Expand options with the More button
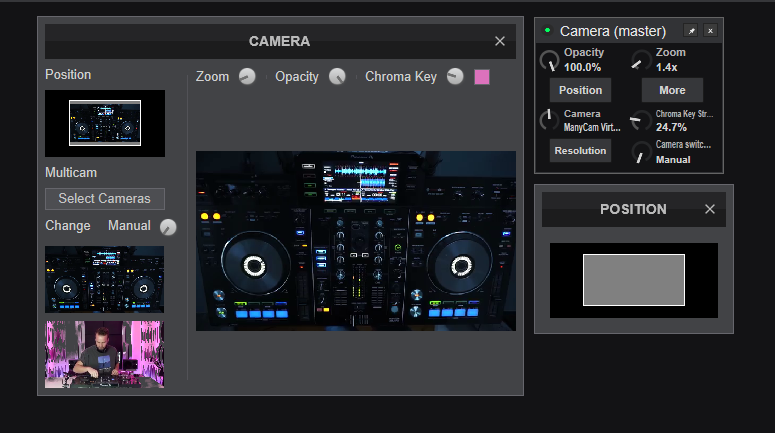 point(672,90)
